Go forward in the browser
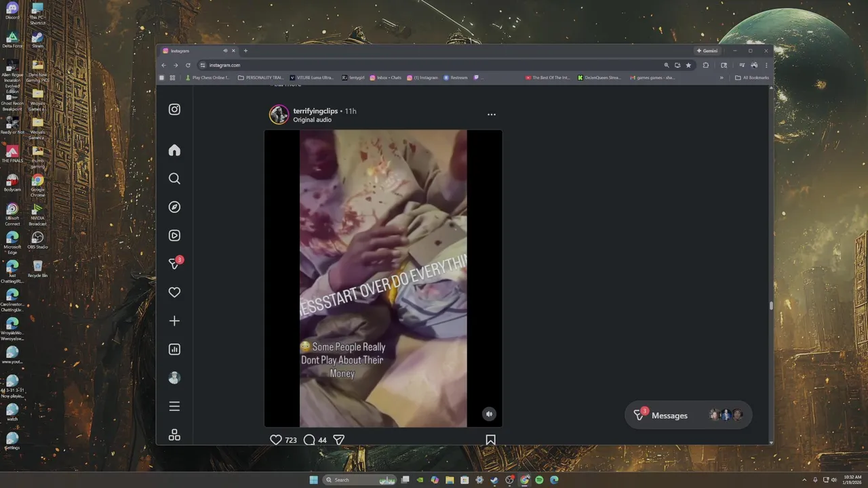This screenshot has height=488, width=868. (176, 65)
